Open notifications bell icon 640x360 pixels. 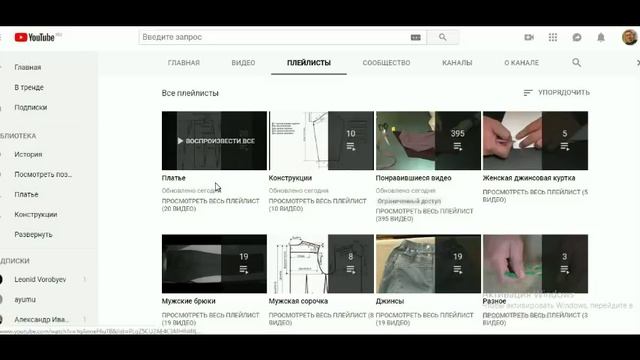601,37
